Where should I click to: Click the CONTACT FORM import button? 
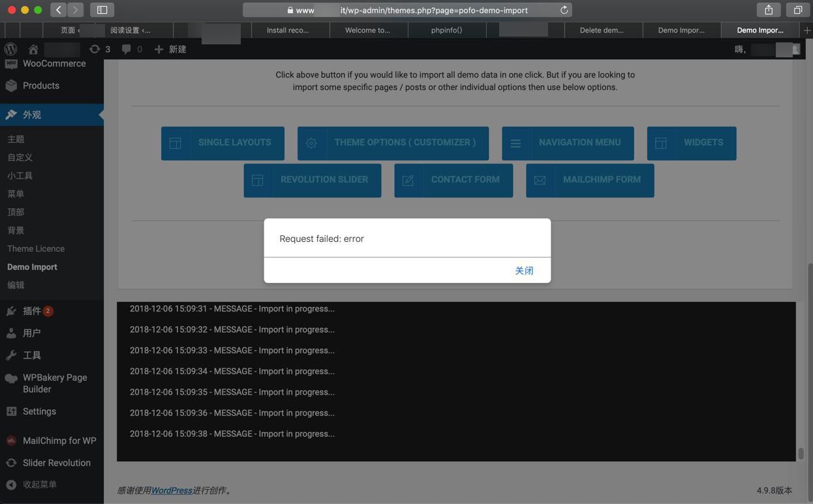coord(453,180)
